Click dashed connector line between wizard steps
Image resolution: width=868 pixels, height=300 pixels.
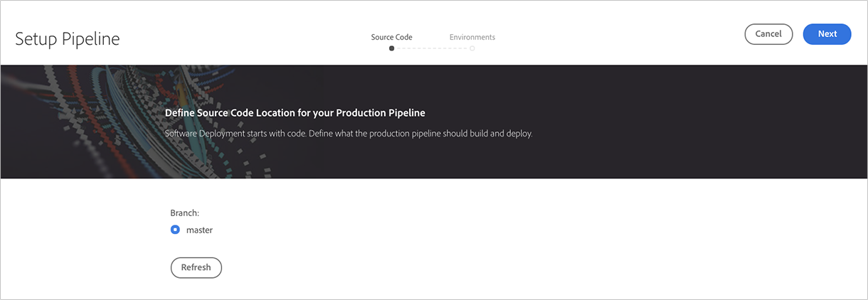(x=432, y=48)
